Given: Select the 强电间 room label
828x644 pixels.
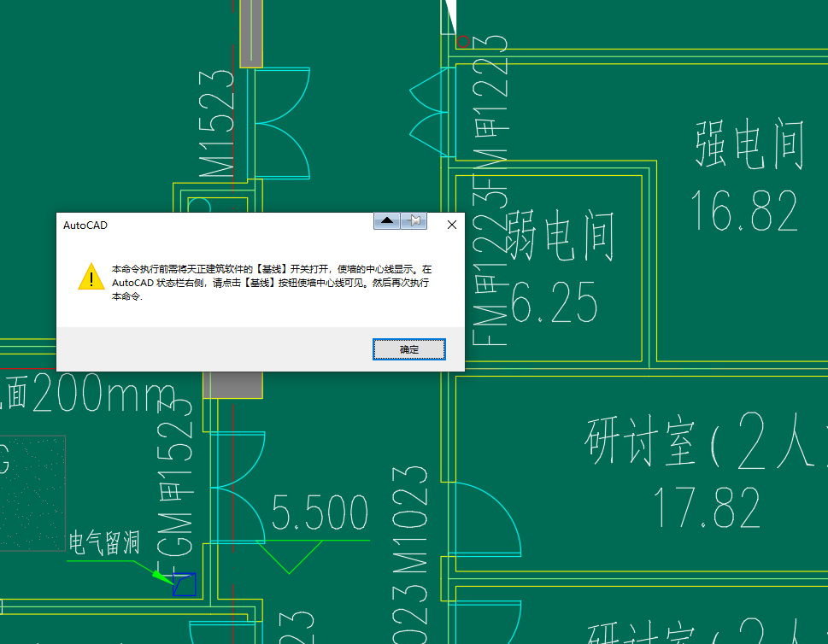Looking at the screenshot, I should click(750, 145).
